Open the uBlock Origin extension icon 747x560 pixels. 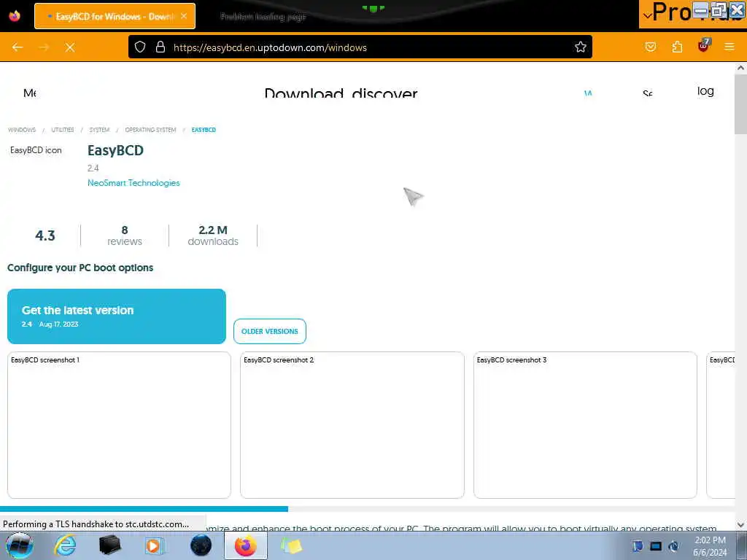click(x=704, y=46)
